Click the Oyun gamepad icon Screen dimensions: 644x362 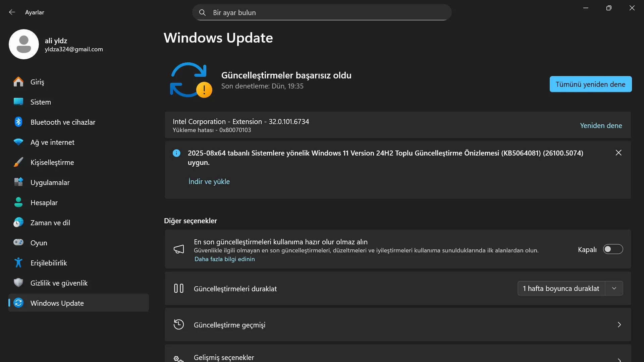pos(18,242)
